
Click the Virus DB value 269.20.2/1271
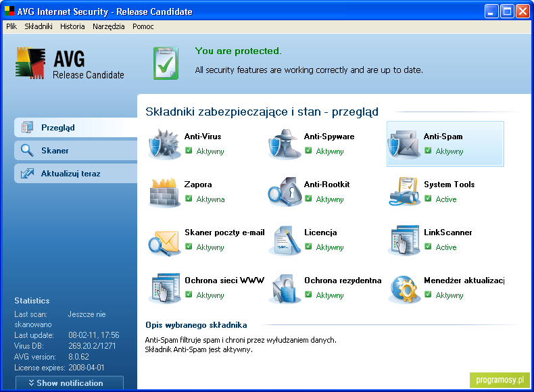click(x=92, y=345)
